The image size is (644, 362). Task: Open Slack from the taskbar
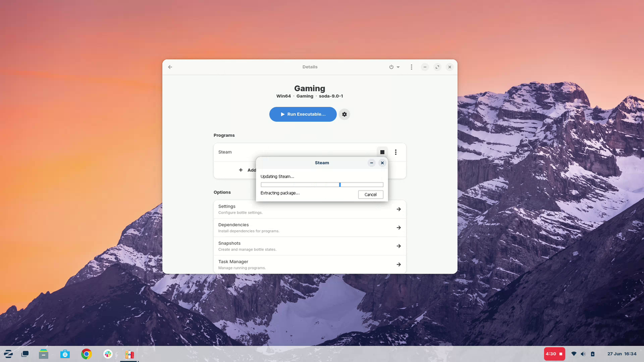108,354
